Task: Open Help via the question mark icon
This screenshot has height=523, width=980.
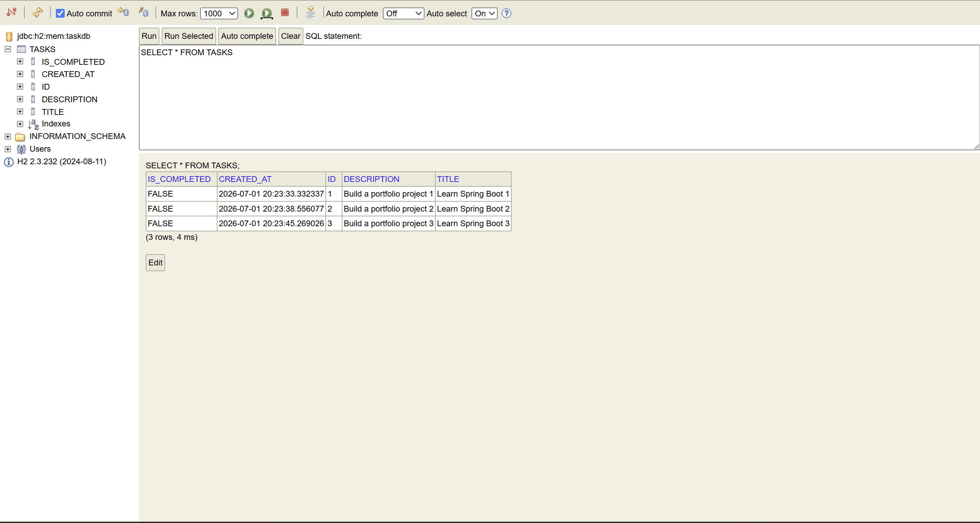Action: click(x=507, y=13)
